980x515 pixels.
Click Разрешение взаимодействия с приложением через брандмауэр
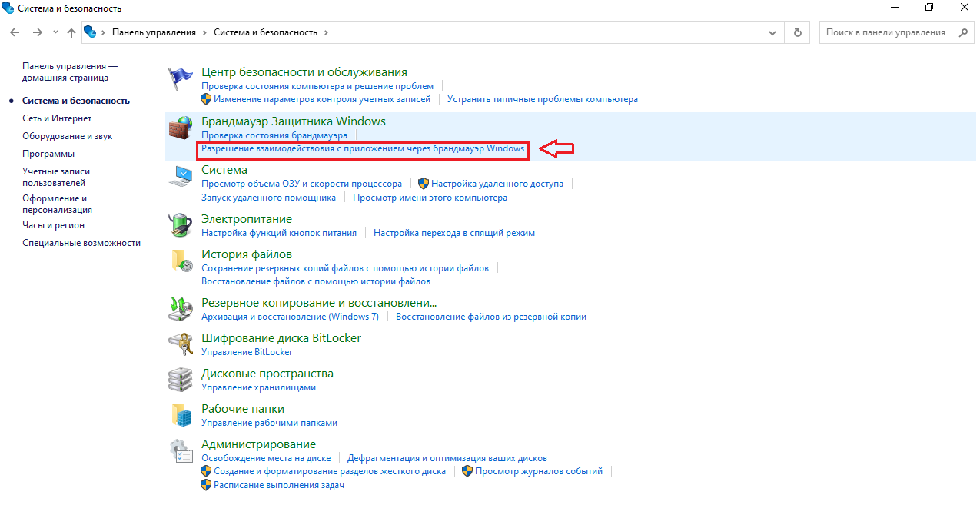pyautogui.click(x=363, y=148)
